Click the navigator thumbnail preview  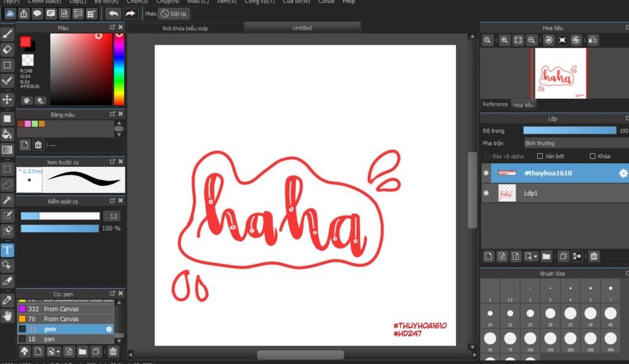560,74
